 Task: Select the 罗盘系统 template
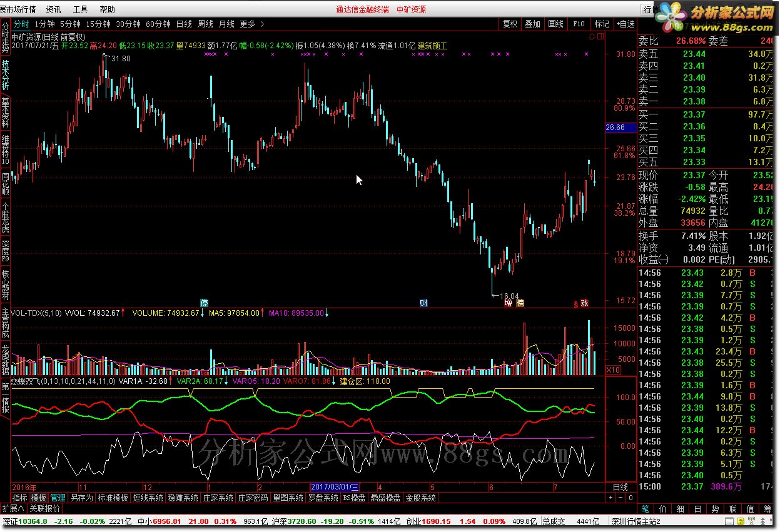(x=323, y=498)
